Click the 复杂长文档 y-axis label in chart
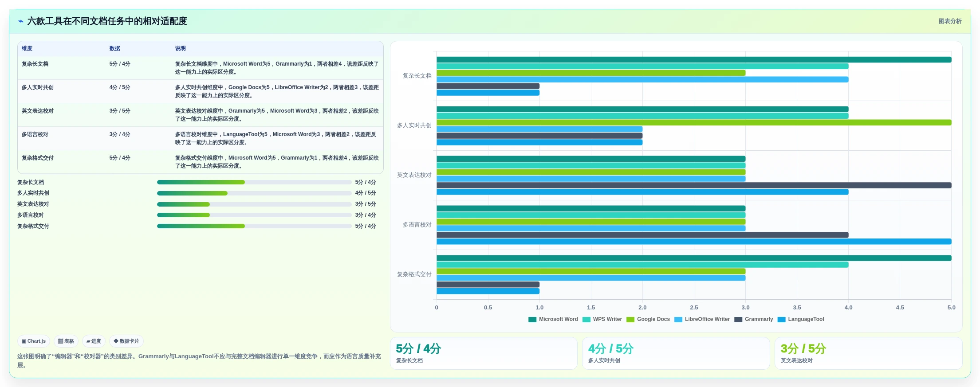Screen dimensions: 980x387 [417, 76]
